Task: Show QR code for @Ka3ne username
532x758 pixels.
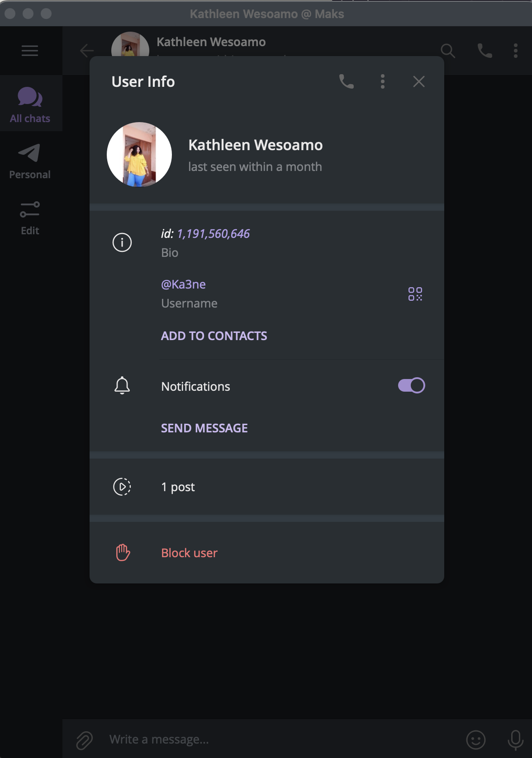Action: click(415, 294)
